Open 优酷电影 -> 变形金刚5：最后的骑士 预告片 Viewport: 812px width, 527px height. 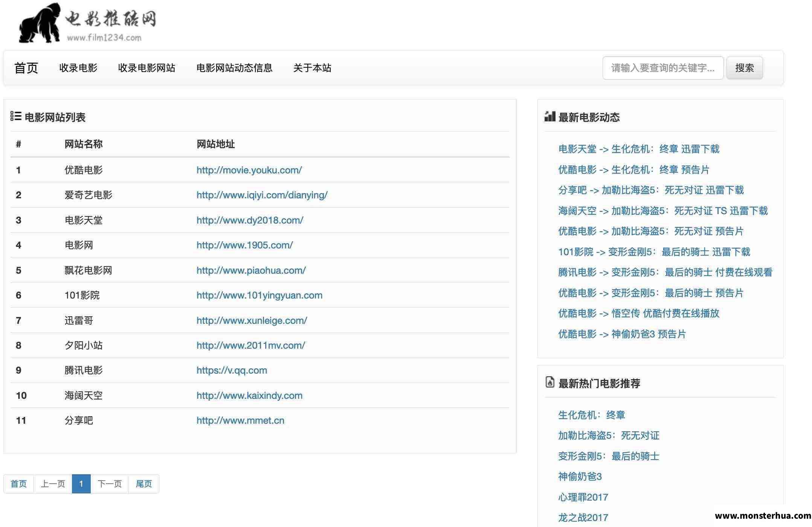(651, 293)
